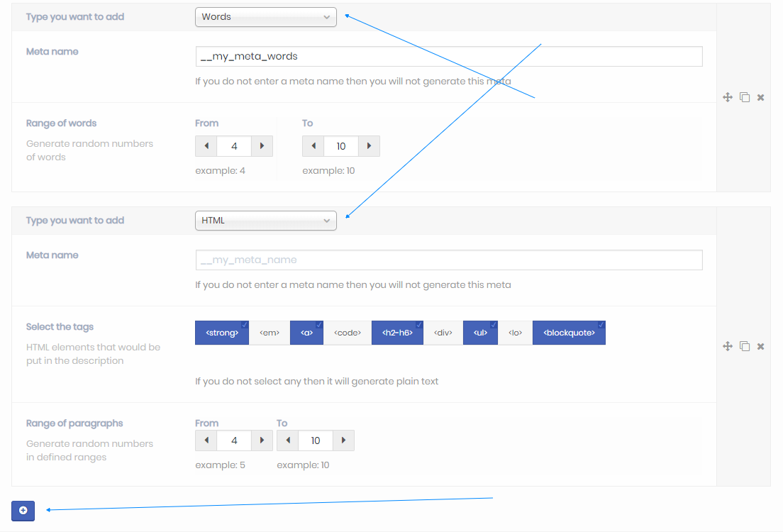Click the paragraphs From field showing 4

coord(234,440)
